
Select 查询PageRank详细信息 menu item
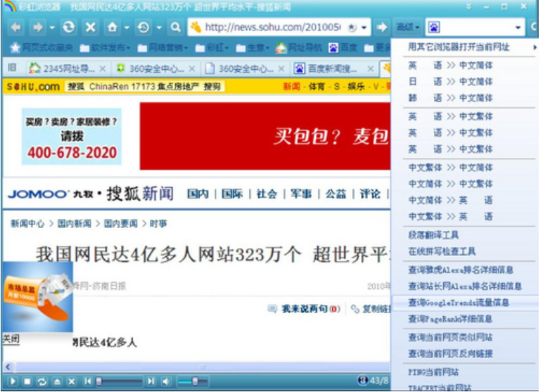point(465,319)
